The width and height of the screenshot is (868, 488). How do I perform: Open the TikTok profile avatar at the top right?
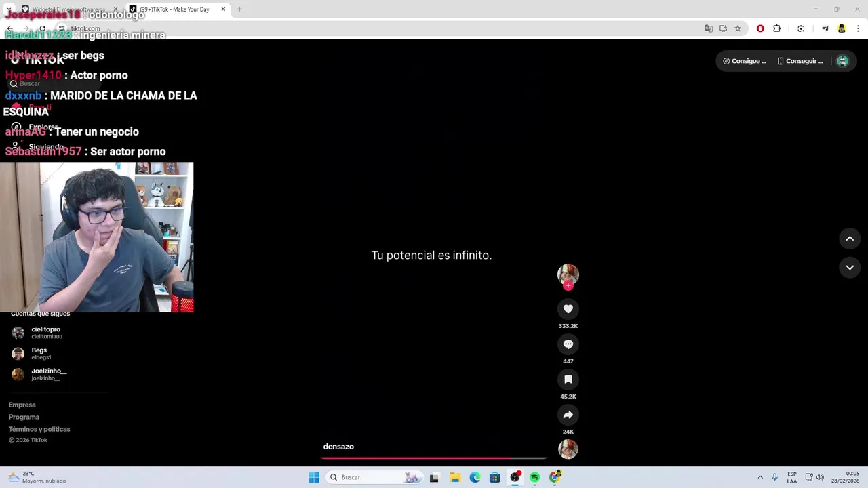click(x=842, y=61)
